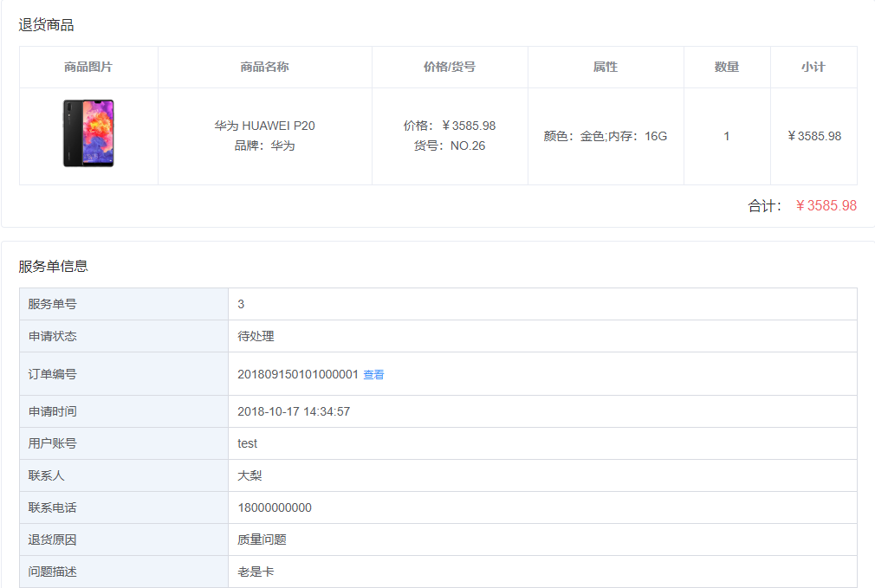Click service number value 3
Viewport: 875px width, 588px height.
(x=241, y=304)
